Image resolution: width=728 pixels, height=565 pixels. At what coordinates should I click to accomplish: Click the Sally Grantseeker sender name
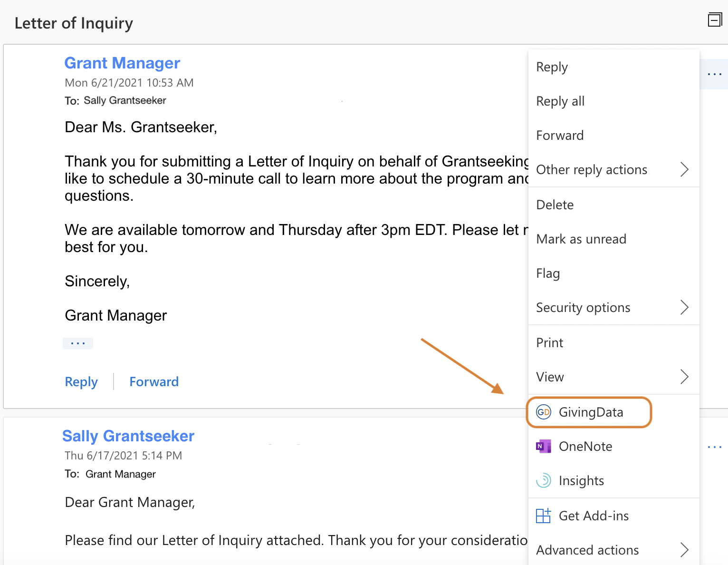(128, 436)
